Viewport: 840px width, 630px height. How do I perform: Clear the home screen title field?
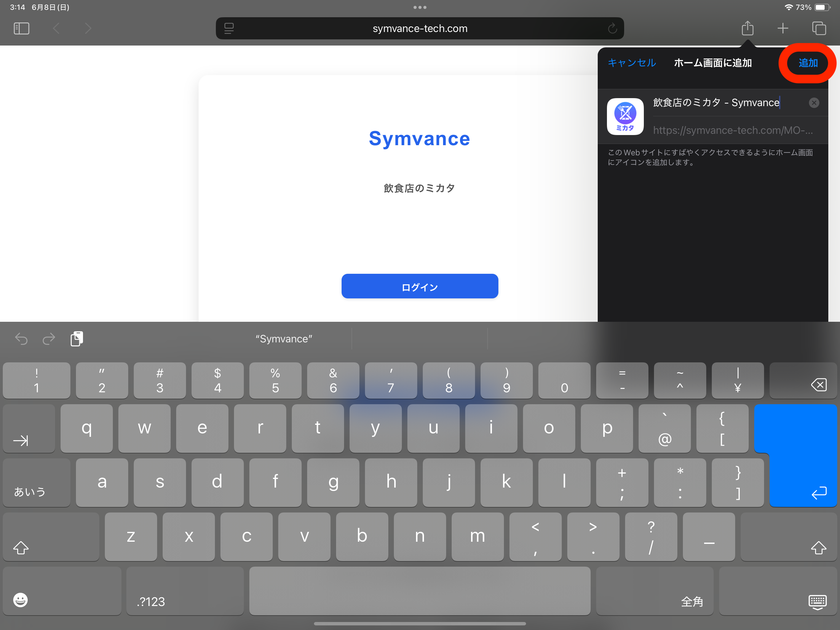point(814,103)
